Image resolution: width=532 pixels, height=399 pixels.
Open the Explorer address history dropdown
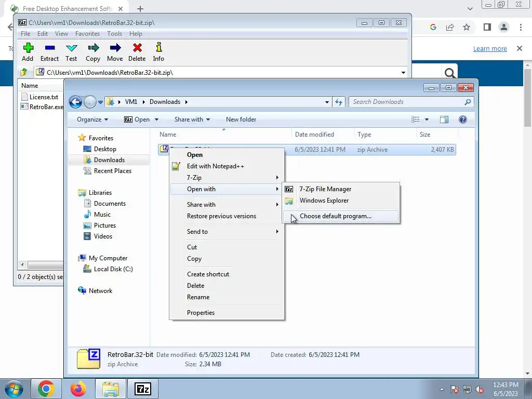[x=327, y=102]
